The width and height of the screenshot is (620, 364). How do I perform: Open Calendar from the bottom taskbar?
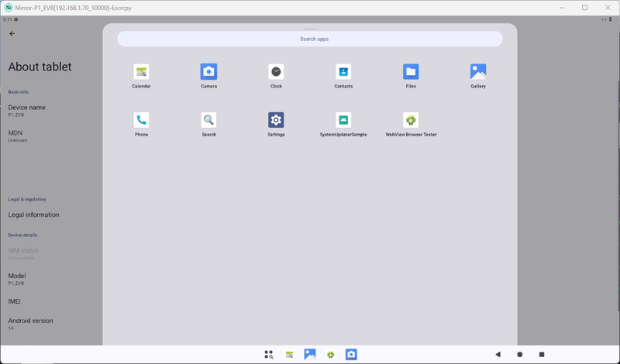[x=289, y=355]
